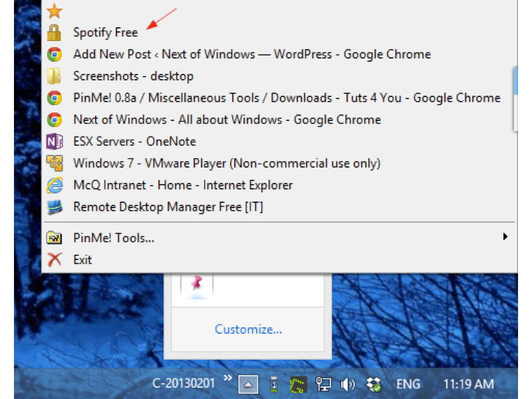This screenshot has width=532, height=399.
Task: Click the pink pushpin PinMe! tray icon
Action: [197, 283]
